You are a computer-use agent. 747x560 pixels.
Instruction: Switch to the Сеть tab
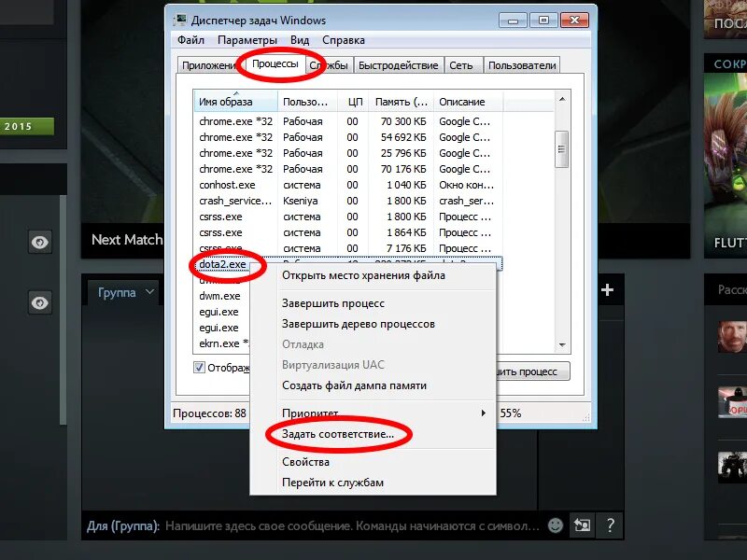(461, 65)
